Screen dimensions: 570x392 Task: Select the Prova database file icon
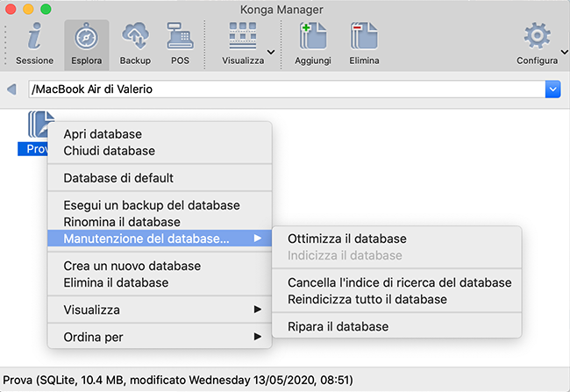point(40,124)
